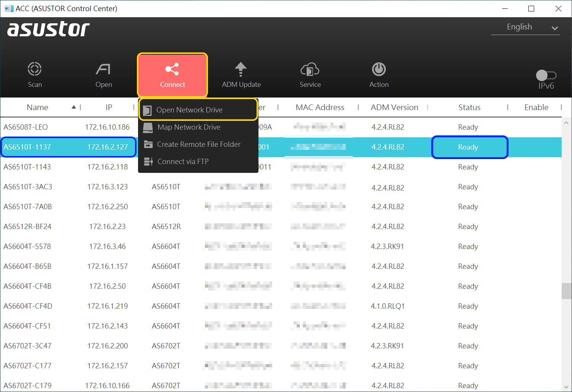Click the Action power icon

pos(379,69)
